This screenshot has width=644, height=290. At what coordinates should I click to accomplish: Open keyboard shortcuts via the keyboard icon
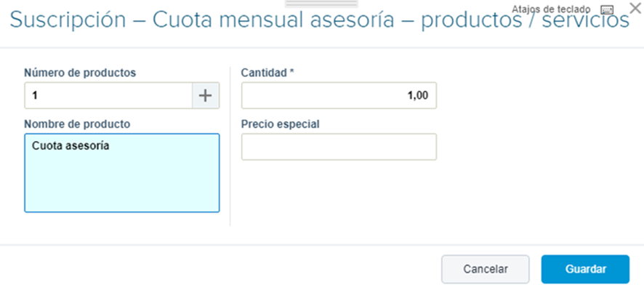(607, 10)
